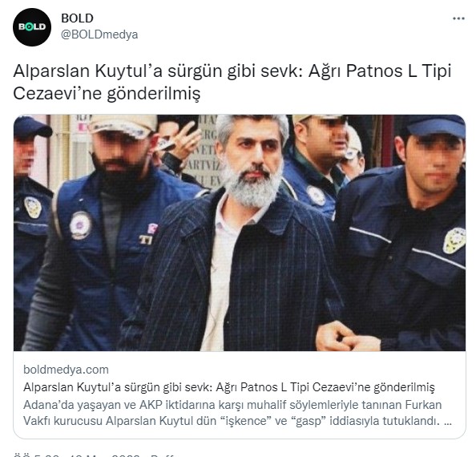Open the card headline under boldmedya.com
The image size is (476, 457).
click(229, 387)
